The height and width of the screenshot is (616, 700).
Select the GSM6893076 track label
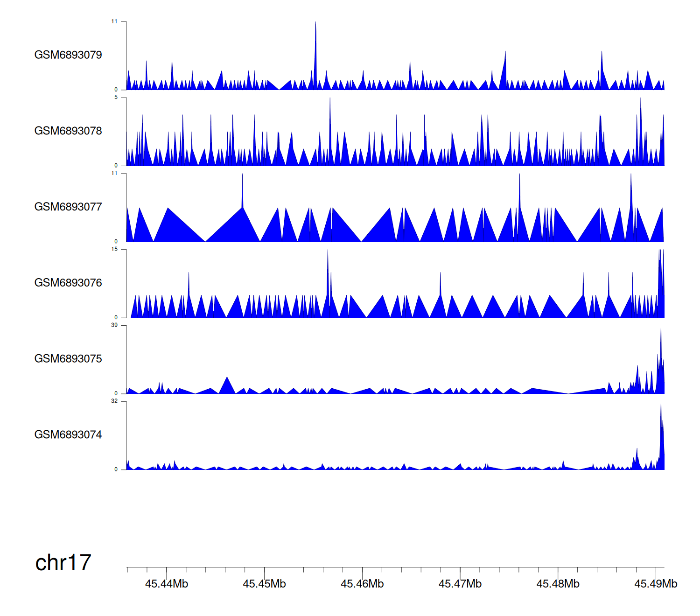[x=68, y=283]
